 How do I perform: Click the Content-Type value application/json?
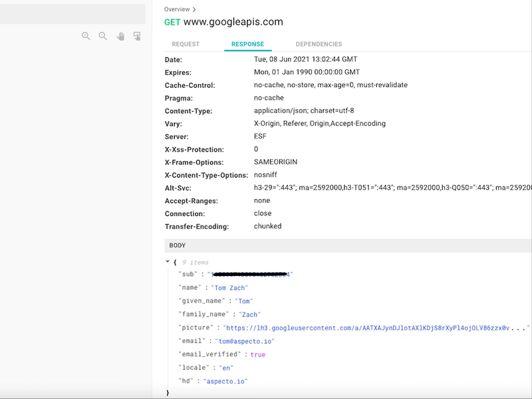point(304,110)
